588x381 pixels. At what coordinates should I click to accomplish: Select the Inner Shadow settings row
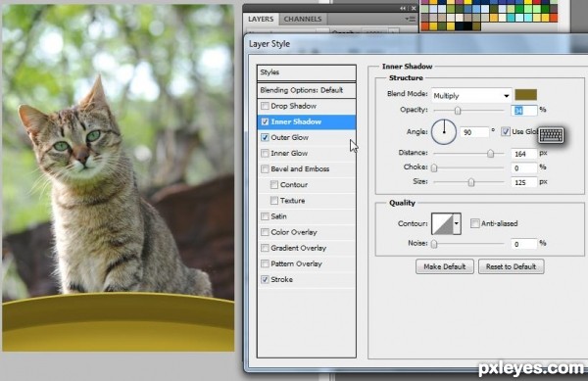click(x=307, y=121)
